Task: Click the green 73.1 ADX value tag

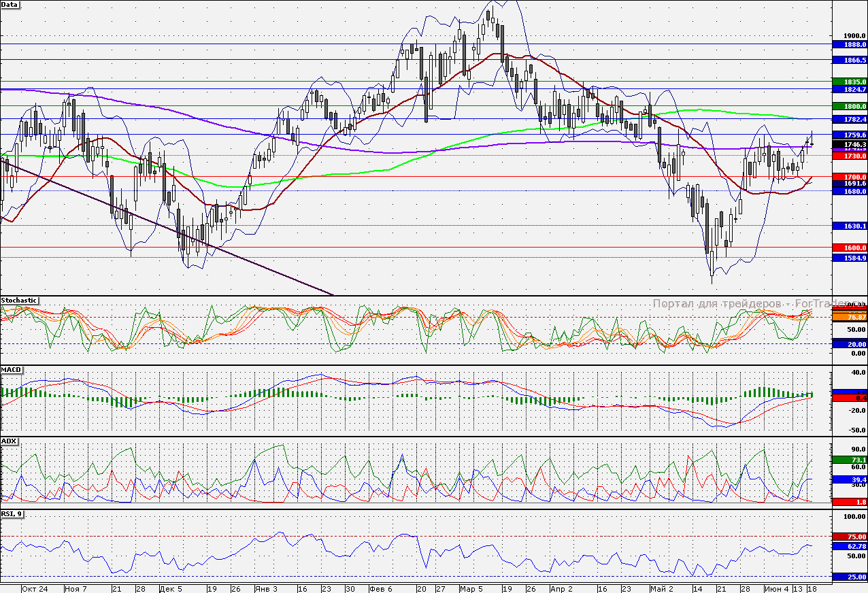Action: tap(850, 460)
